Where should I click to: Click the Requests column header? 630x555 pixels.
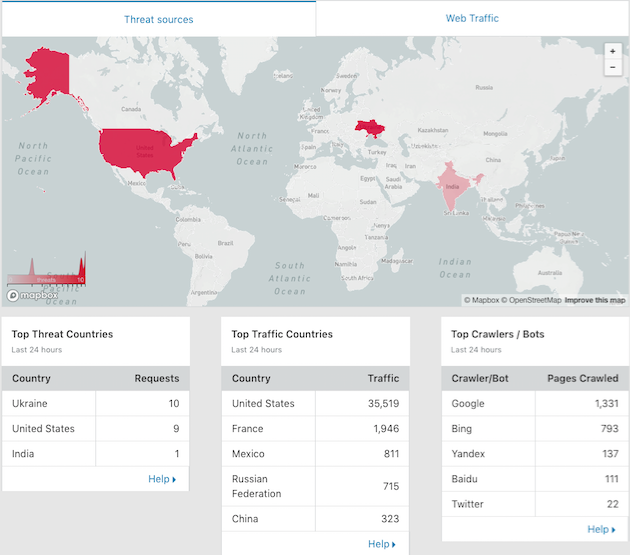[156, 379]
